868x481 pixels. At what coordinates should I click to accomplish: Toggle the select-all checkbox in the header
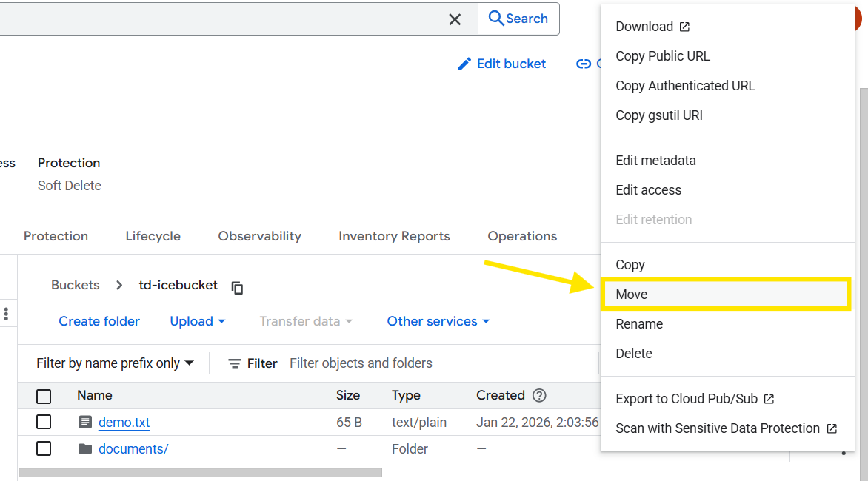(44, 396)
